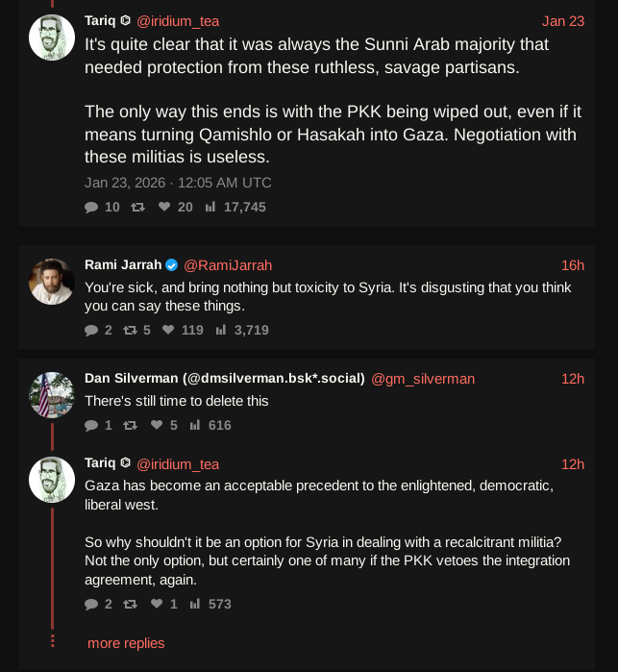Click the reply icon on Tariq's Jan 23 tweet
The height and width of the screenshot is (672, 618).
coord(91,207)
